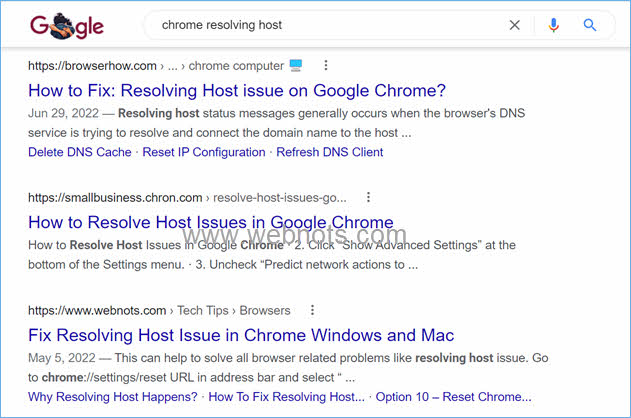Screen dimensions: 631x418
Task: Click the 'May 5, 2022' result date
Action: [x=62, y=358]
